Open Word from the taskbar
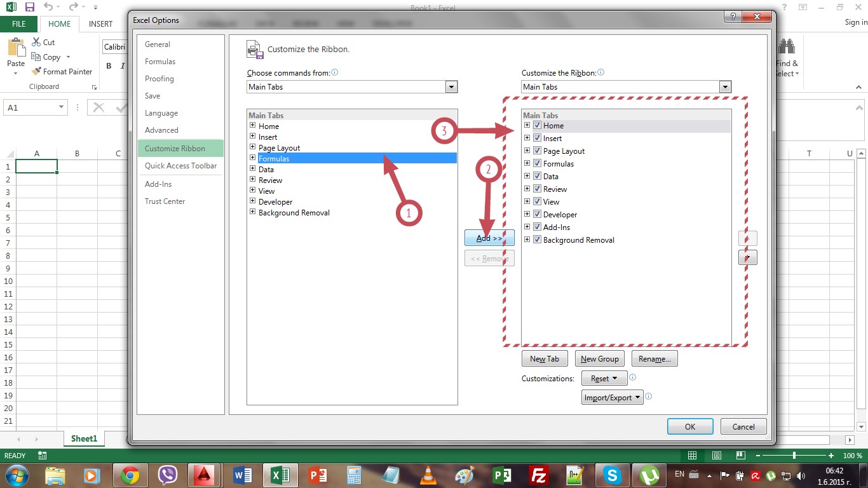The height and width of the screenshot is (488, 868). coord(243,475)
